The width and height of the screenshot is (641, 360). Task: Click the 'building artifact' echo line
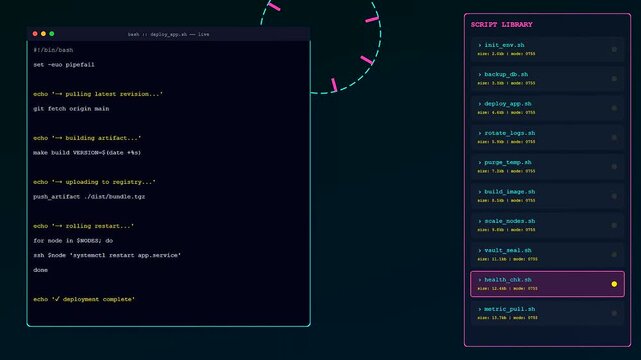tap(87, 138)
